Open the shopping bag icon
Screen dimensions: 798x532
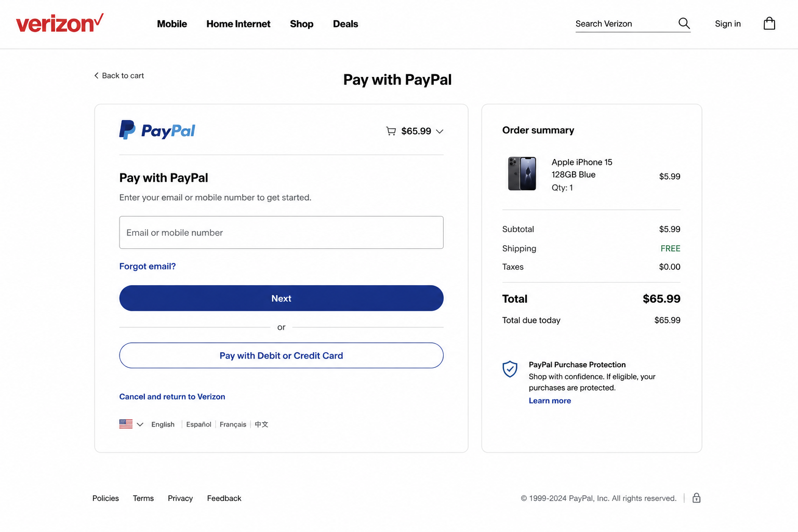(769, 23)
